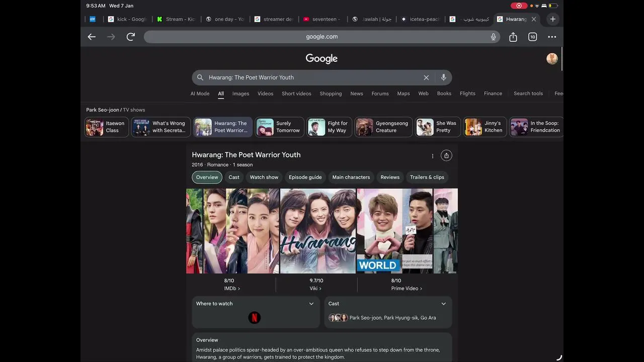
Task: Open the She Was Pretty chip
Action: pyautogui.click(x=438, y=127)
